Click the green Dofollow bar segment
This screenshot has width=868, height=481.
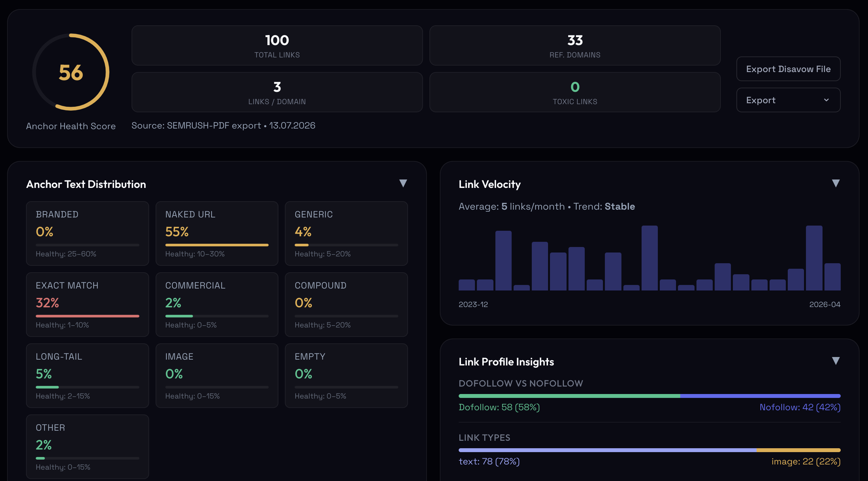569,396
